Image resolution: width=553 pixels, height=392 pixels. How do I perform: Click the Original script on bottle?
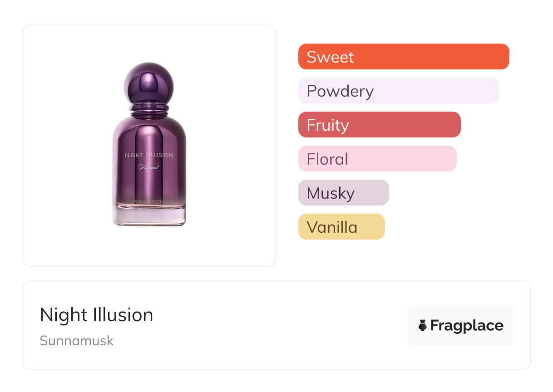[148, 167]
